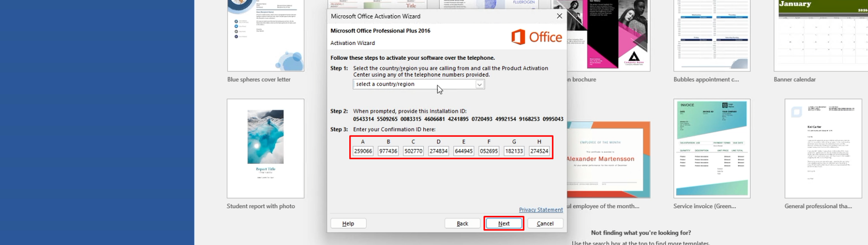Open the Privacy Statement link

coord(541,210)
